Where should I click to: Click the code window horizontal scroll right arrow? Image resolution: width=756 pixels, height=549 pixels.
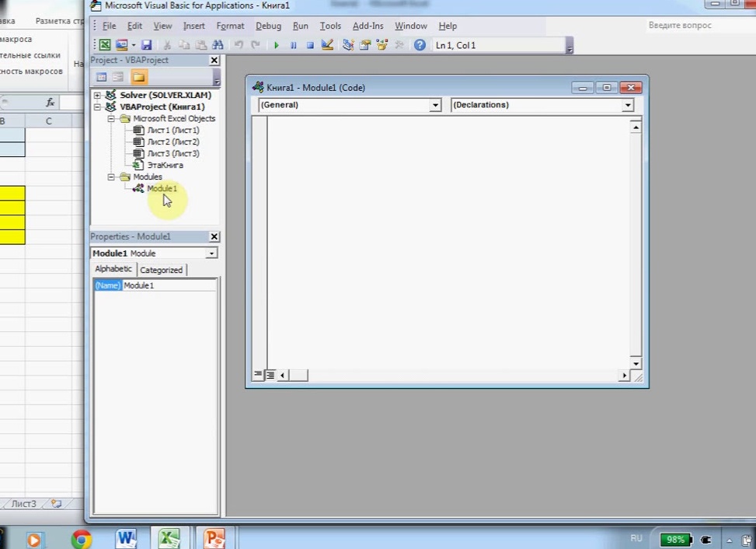[625, 376]
